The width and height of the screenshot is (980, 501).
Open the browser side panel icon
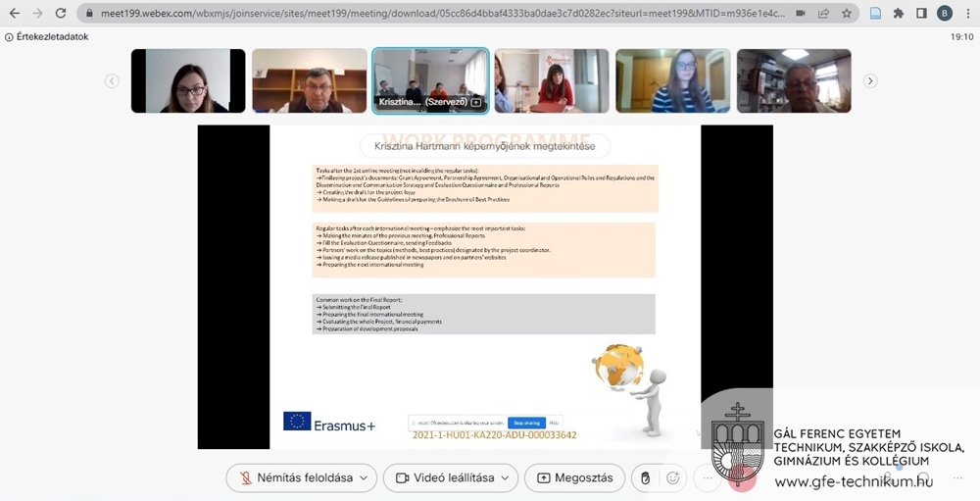click(921, 13)
